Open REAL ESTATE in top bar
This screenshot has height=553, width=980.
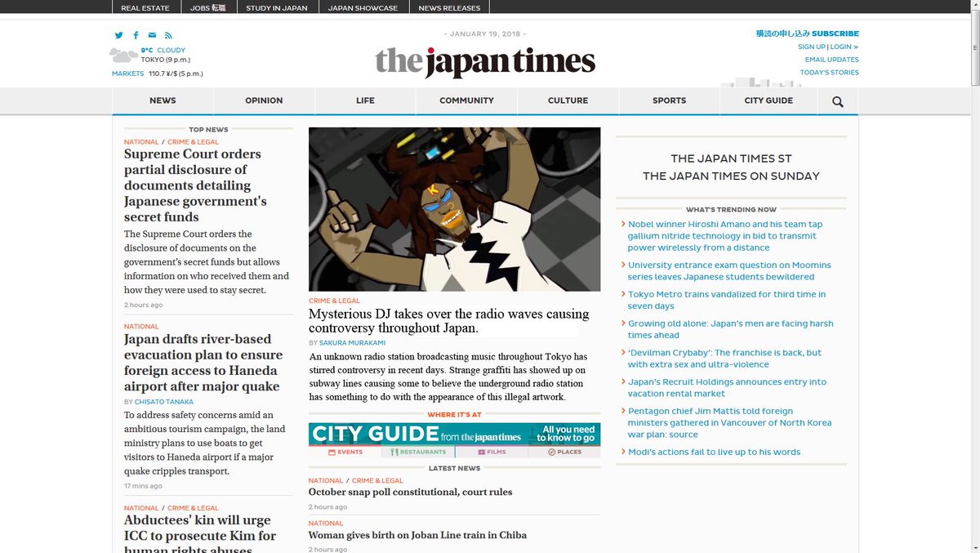coord(145,7)
